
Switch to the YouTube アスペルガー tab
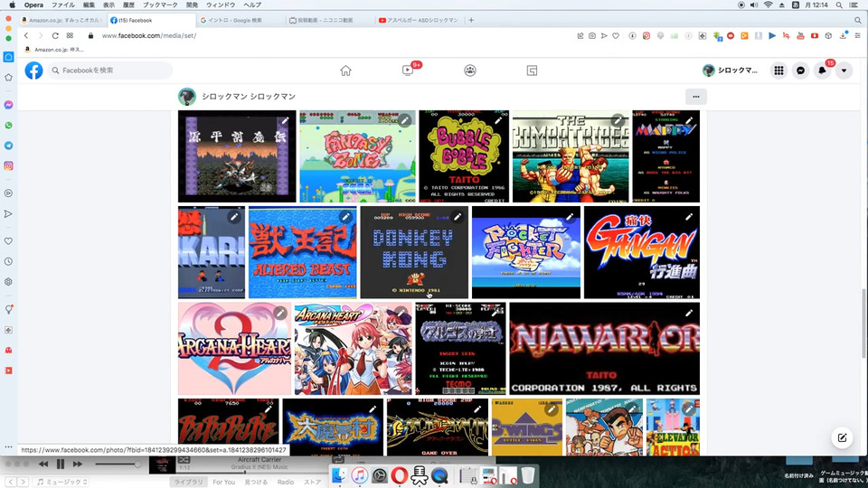pos(418,20)
